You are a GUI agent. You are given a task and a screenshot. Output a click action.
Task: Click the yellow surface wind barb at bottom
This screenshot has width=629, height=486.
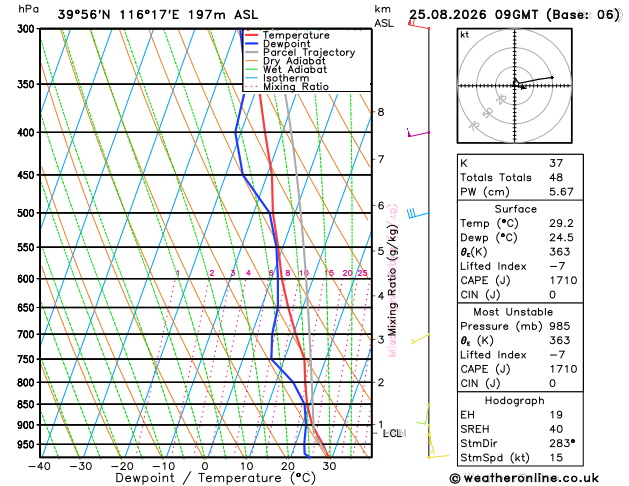click(438, 456)
